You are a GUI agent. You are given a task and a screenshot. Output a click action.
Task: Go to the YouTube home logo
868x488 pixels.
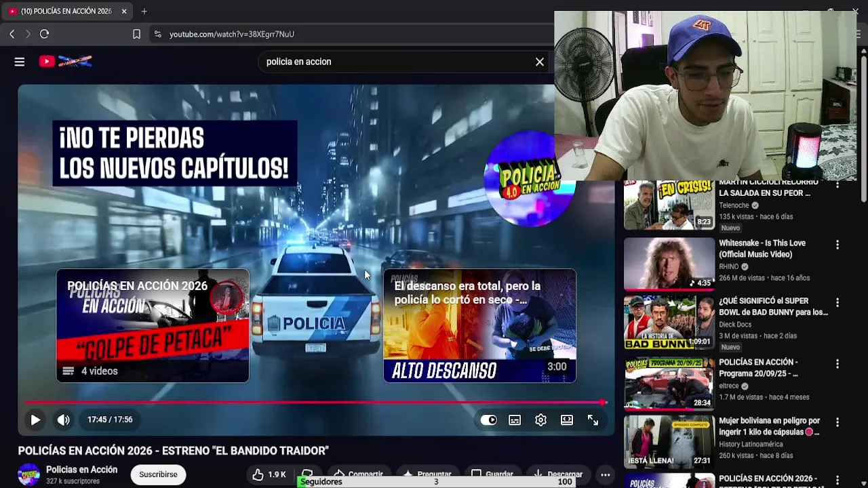point(65,62)
